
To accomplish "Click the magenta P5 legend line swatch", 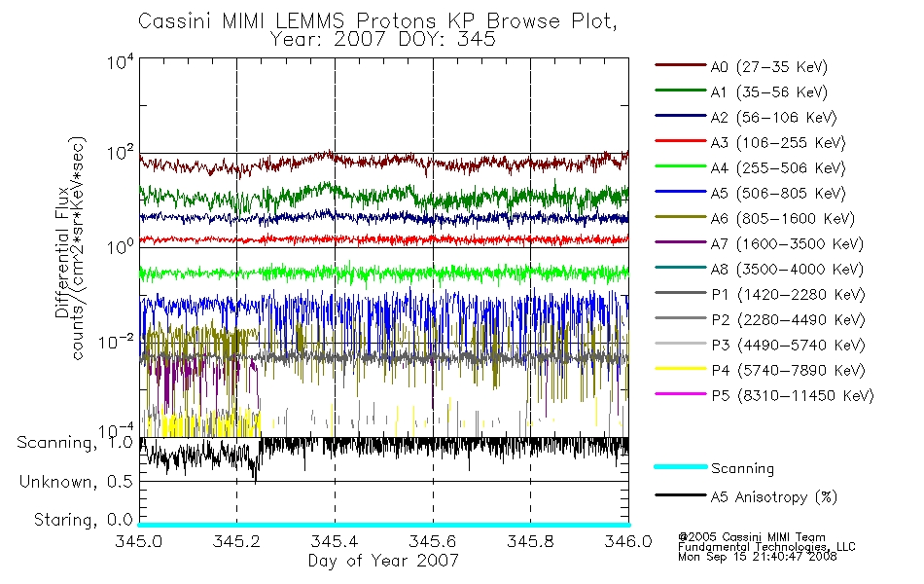I will pyautogui.click(x=681, y=393).
